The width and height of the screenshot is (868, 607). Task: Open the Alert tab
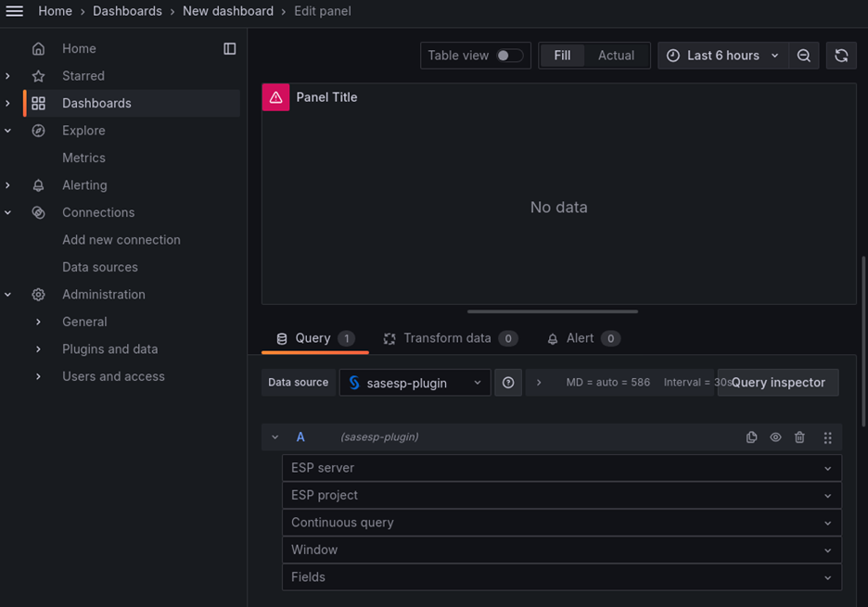(583, 337)
